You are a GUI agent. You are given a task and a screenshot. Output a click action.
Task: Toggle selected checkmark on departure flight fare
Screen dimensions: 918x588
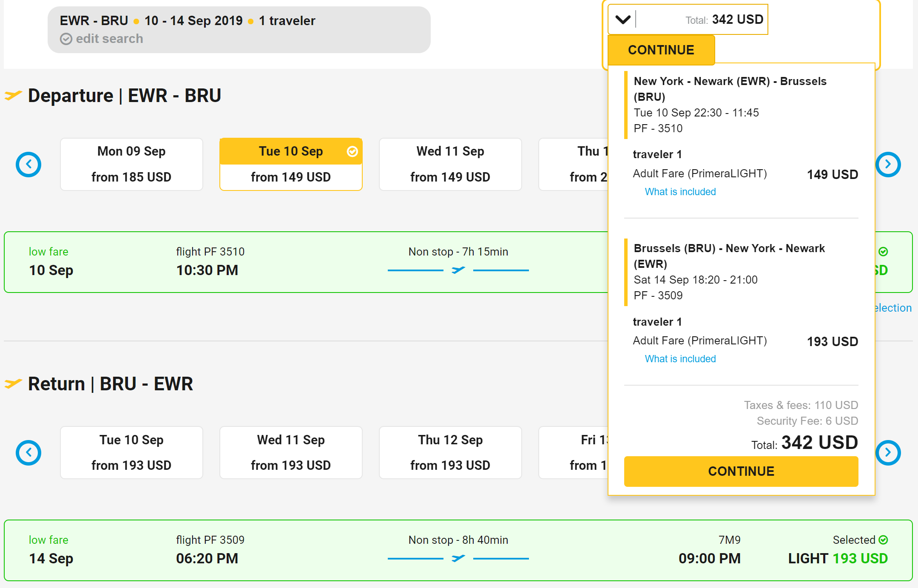tap(883, 252)
